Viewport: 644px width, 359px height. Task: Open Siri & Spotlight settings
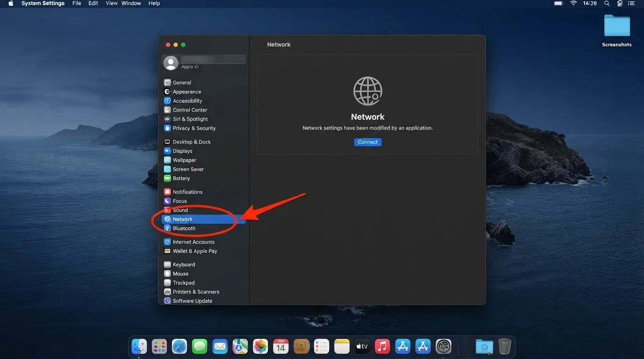pyautogui.click(x=204, y=119)
